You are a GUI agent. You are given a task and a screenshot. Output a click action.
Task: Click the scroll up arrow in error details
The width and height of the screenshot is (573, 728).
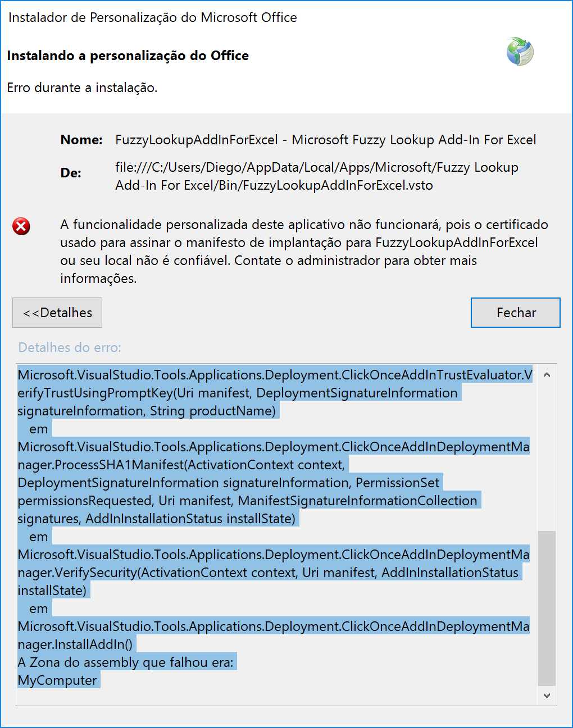tap(547, 374)
